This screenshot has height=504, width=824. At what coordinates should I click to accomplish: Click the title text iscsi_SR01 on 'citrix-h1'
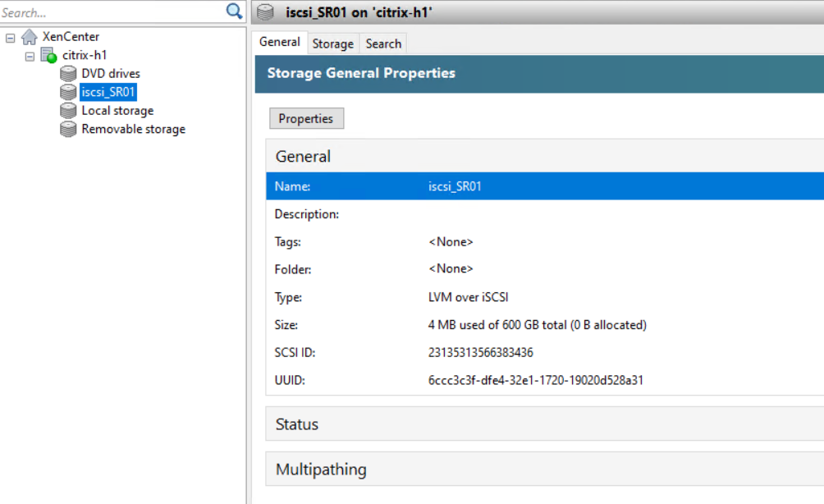click(x=359, y=12)
